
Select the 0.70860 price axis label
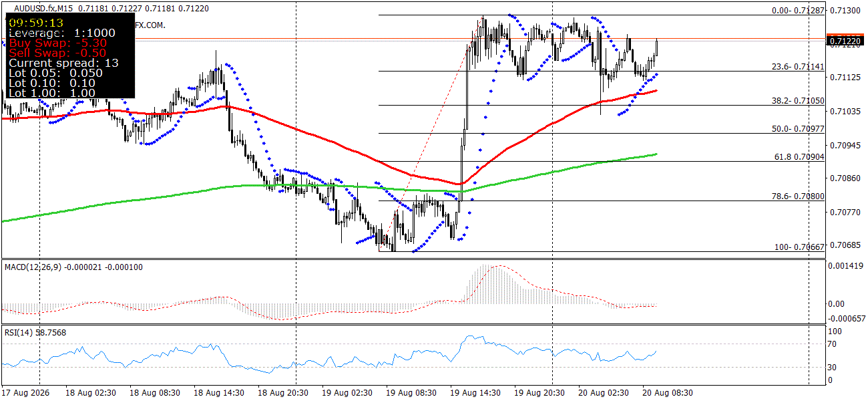[x=845, y=178]
